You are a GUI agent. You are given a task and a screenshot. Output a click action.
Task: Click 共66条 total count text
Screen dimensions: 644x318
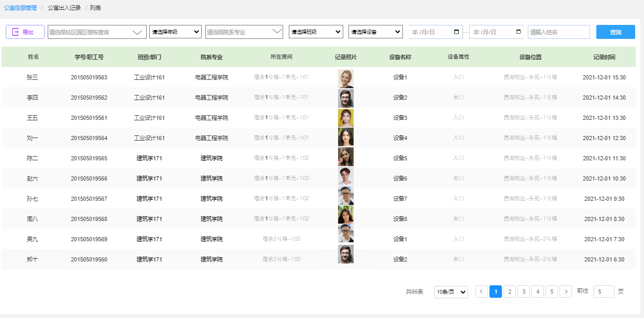click(414, 292)
